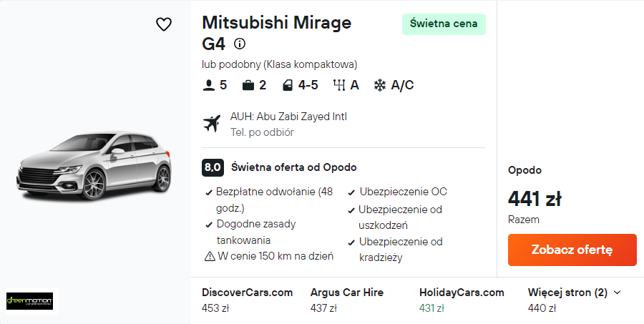Screen dimensions: 644x324
Task: Open the Więcej stron (2) dropdown label
Action: coord(567,293)
